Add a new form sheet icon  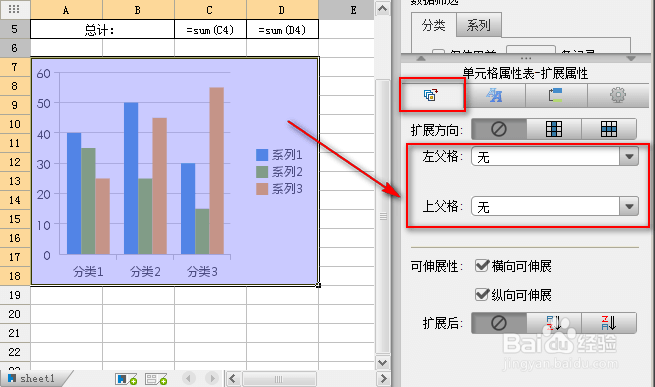coord(156,379)
